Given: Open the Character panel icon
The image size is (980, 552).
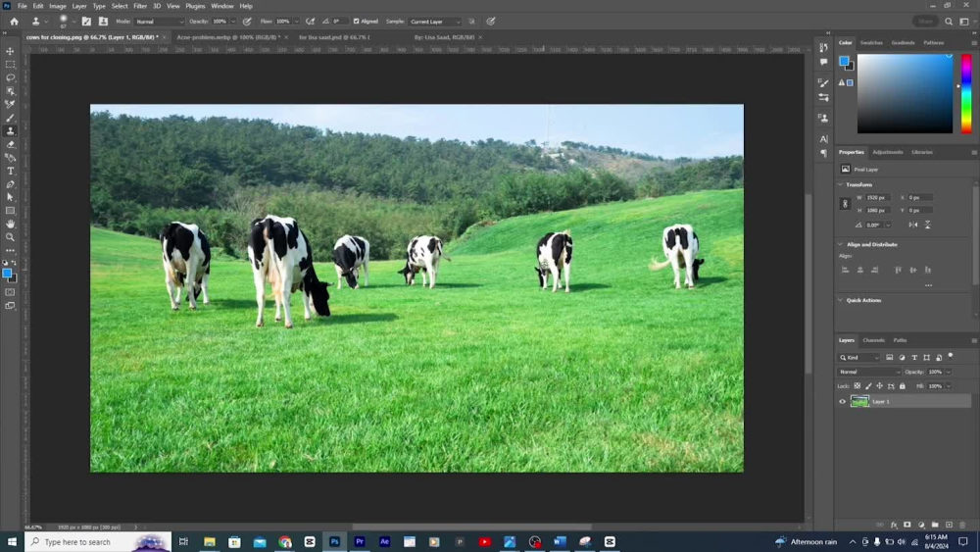Looking at the screenshot, I should [x=824, y=139].
